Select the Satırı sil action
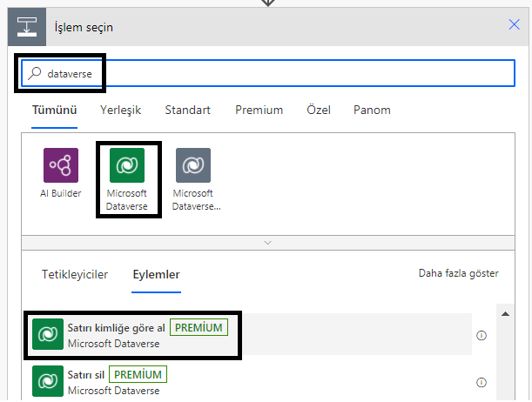 250,381
